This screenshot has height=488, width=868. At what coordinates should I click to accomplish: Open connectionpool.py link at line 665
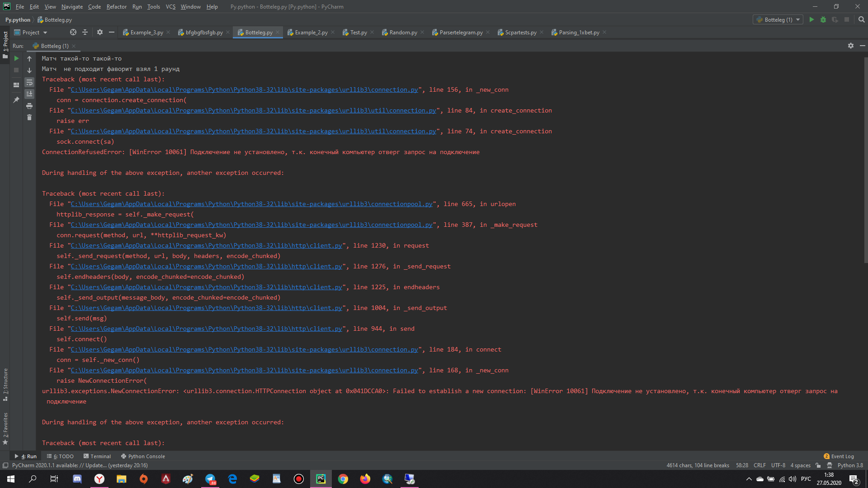point(252,204)
